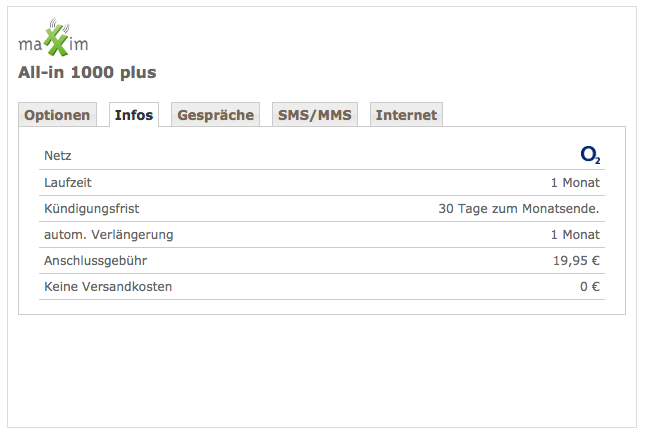Click the autom. Verlängerung label
646x436 pixels.
109,235
